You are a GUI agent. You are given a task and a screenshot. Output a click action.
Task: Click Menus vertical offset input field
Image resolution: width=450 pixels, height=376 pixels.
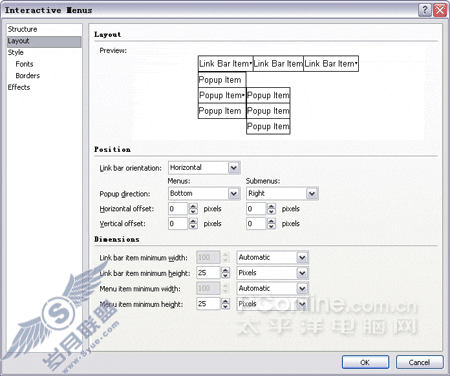point(178,224)
